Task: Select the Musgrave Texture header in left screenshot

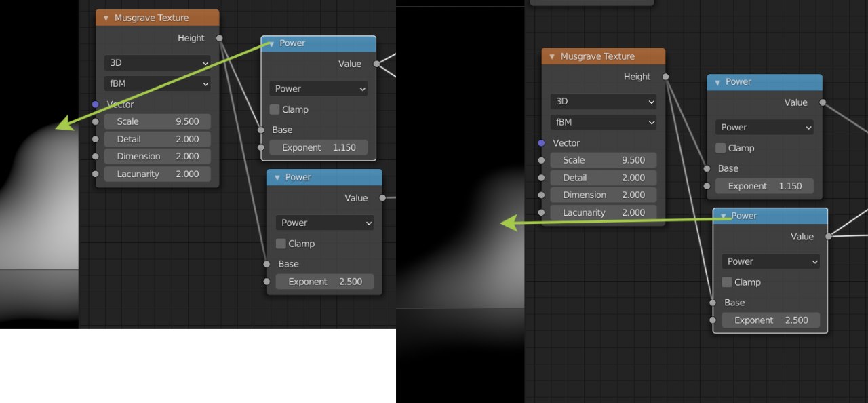Action: 157,18
